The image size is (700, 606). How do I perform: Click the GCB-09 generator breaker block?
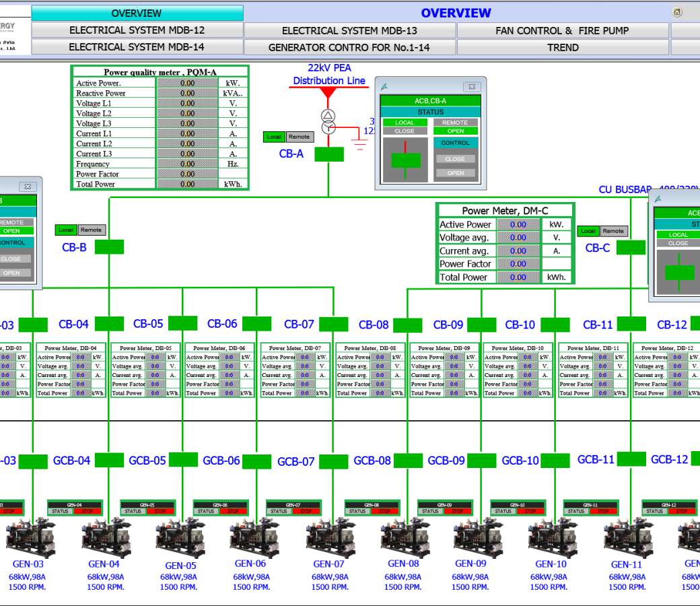pos(482,461)
